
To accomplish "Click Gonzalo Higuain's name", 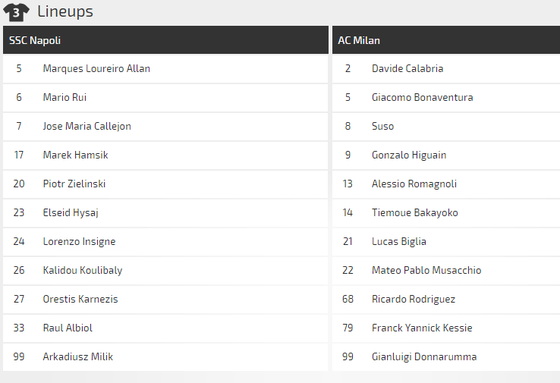I will 409,155.
